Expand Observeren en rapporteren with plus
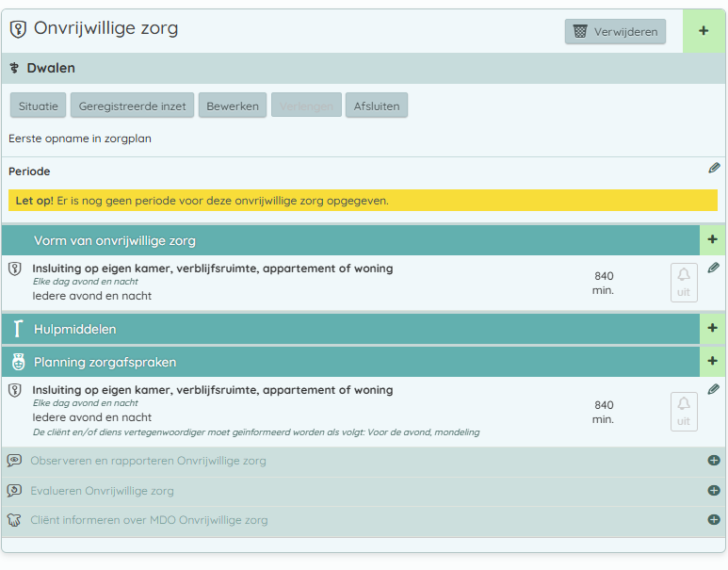The height and width of the screenshot is (570, 728). pos(713,461)
